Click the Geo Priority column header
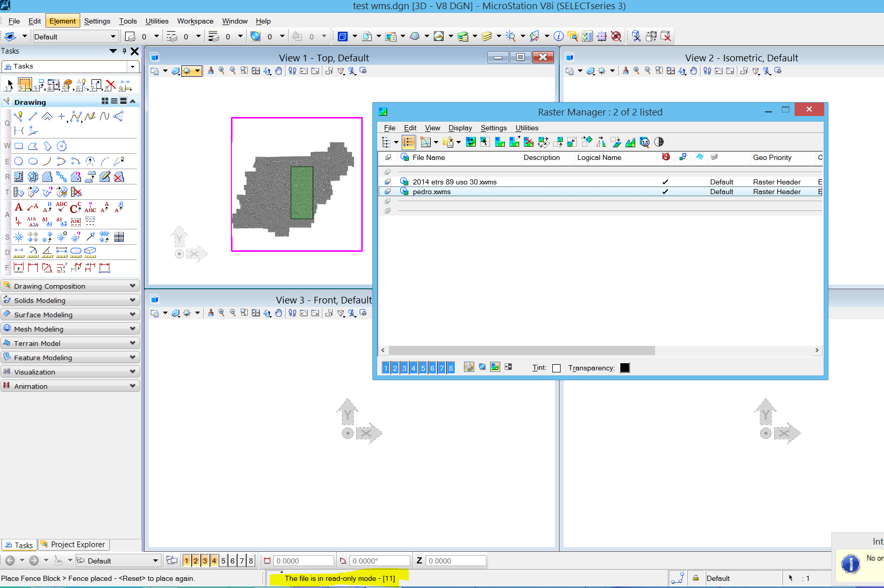The height and width of the screenshot is (588, 884). coord(772,157)
